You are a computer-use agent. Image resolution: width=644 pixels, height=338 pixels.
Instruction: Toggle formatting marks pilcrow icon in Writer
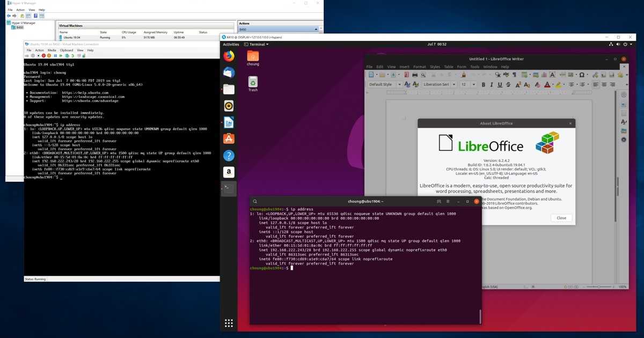click(x=514, y=75)
